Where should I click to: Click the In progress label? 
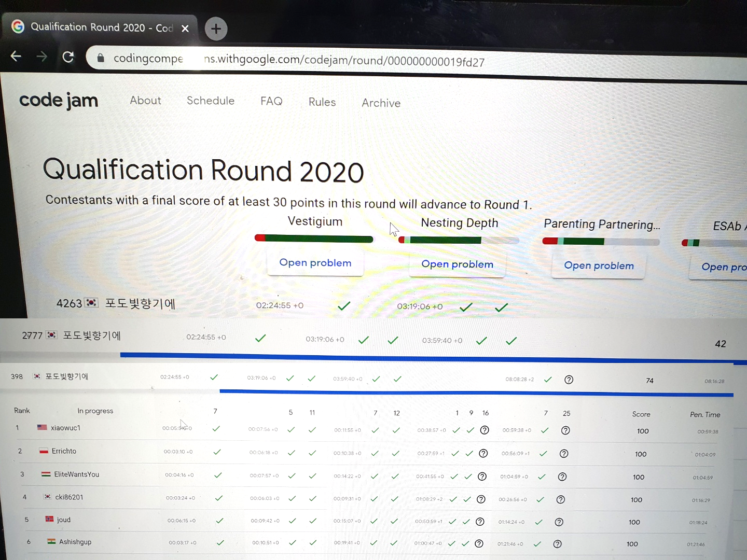point(95,411)
